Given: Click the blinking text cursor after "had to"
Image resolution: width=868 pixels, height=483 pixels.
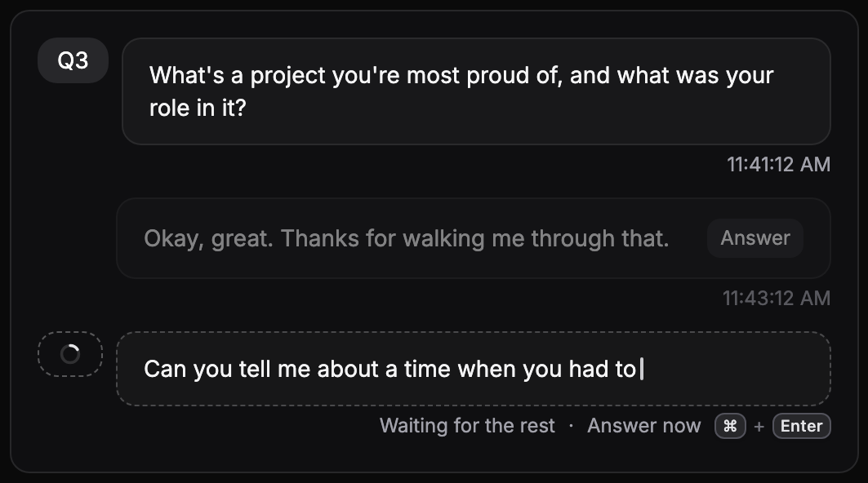Looking at the screenshot, I should click(x=642, y=369).
